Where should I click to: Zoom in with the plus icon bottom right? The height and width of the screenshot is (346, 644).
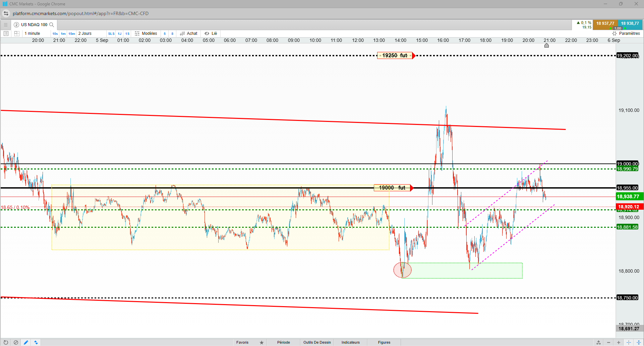point(619,342)
